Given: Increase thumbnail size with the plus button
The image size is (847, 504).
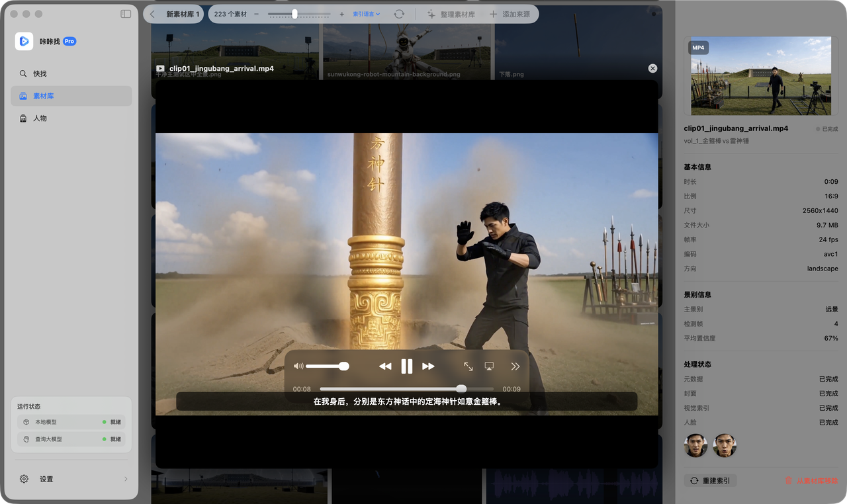Looking at the screenshot, I should pyautogui.click(x=342, y=14).
